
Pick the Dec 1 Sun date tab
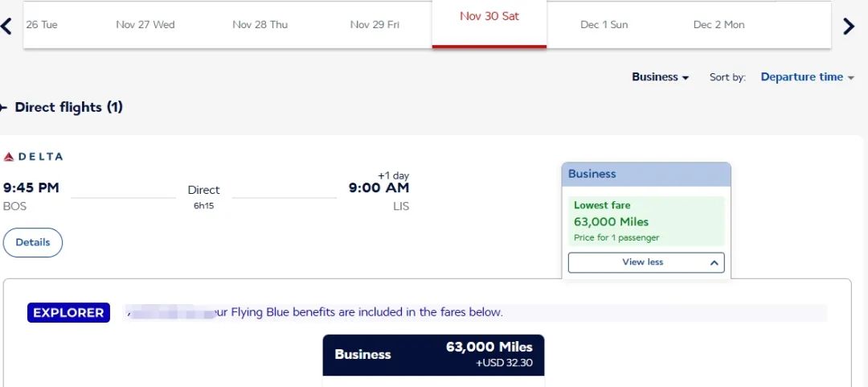604,25
